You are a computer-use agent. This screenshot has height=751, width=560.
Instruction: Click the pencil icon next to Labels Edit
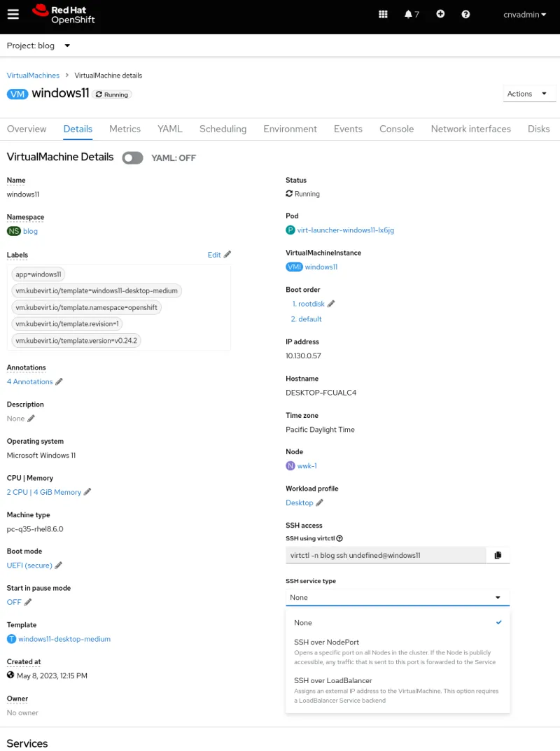[x=227, y=255]
